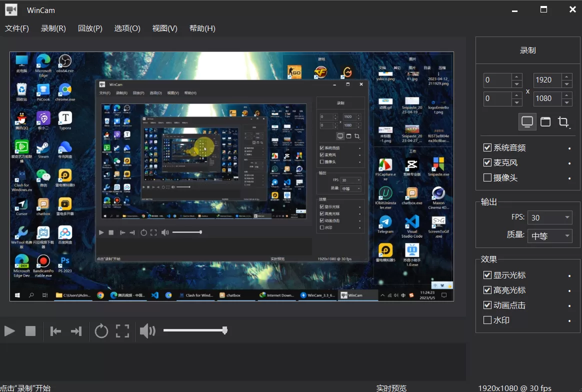The width and height of the screenshot is (582, 392).
Task: Open the 选项(O) menu
Action: pos(127,28)
